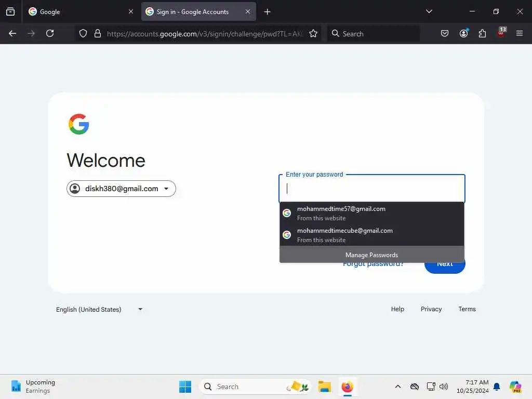Focus the browser Search box

[373, 34]
